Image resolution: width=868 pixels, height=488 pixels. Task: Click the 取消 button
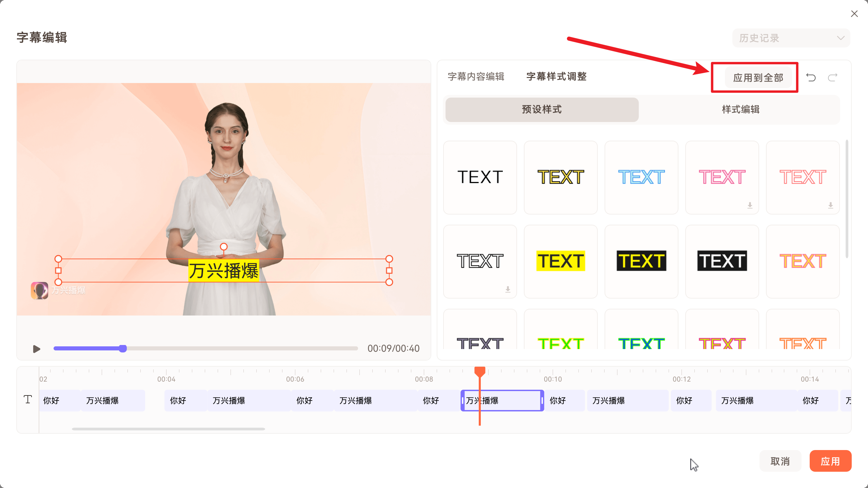tap(780, 461)
